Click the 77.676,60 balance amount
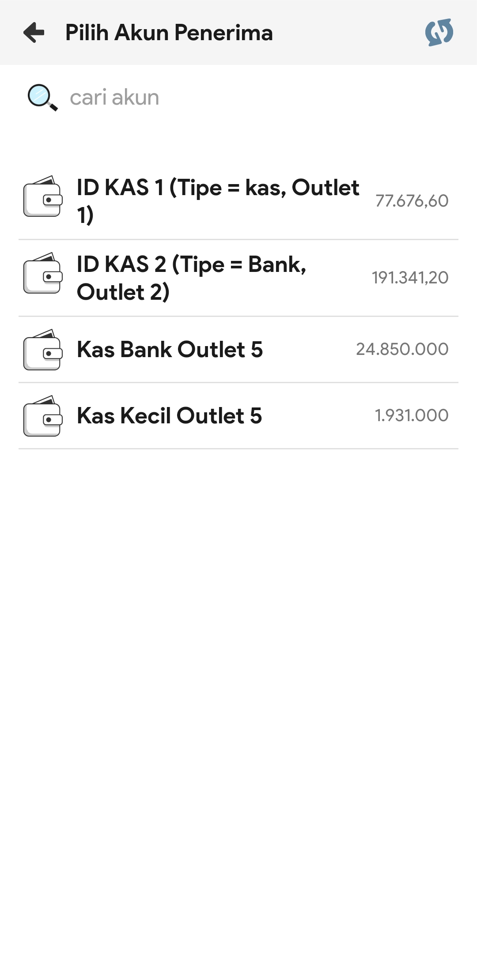This screenshot has height=980, width=477. [x=412, y=201]
